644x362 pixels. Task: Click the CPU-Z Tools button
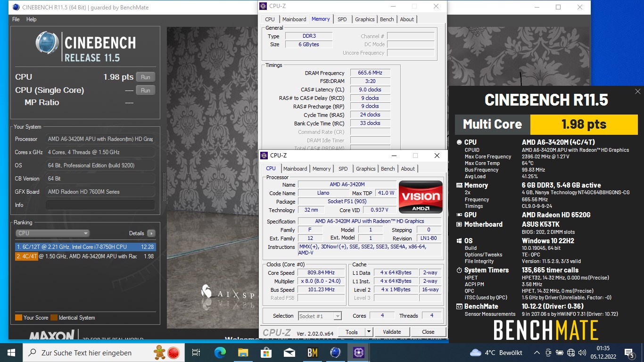click(352, 332)
